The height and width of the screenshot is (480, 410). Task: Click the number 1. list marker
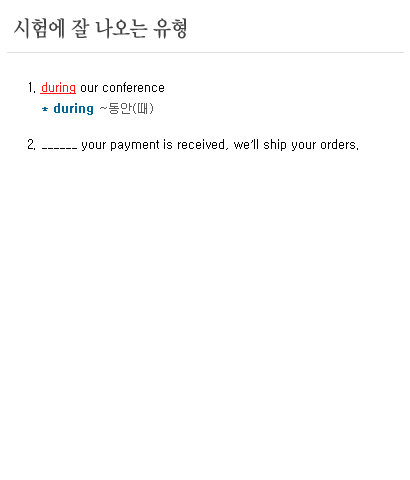tap(32, 88)
